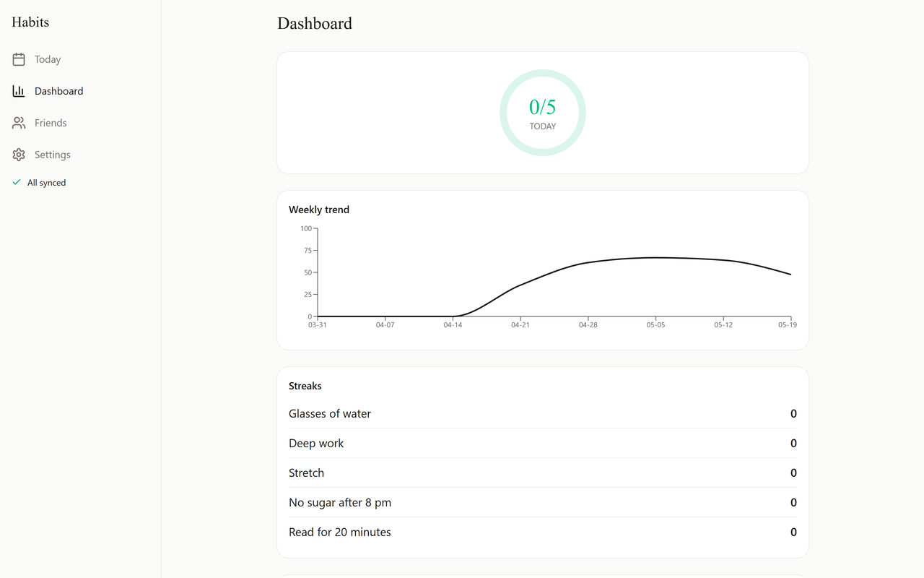Click the Weekly trend heading
This screenshot has height=578, width=924.
[319, 210]
